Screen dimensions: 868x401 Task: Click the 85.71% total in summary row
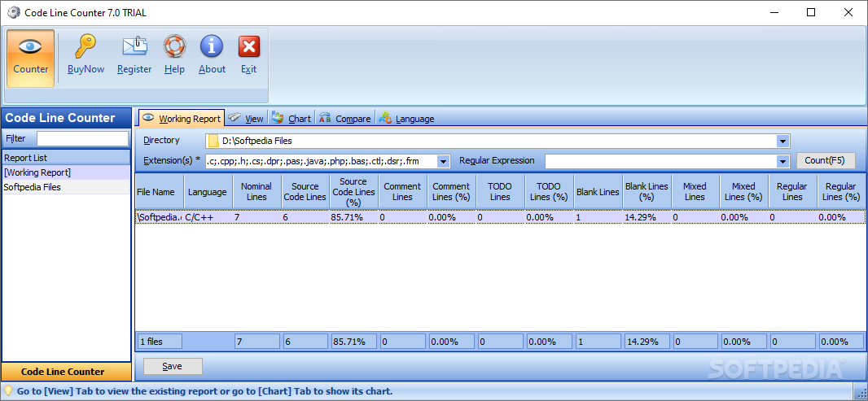(x=354, y=342)
